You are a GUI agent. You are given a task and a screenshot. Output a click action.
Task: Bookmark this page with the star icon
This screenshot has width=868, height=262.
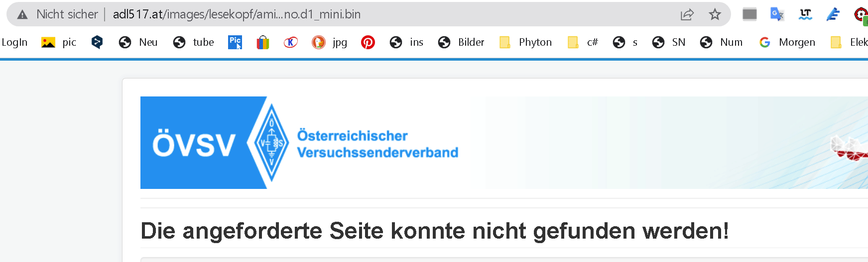click(715, 14)
